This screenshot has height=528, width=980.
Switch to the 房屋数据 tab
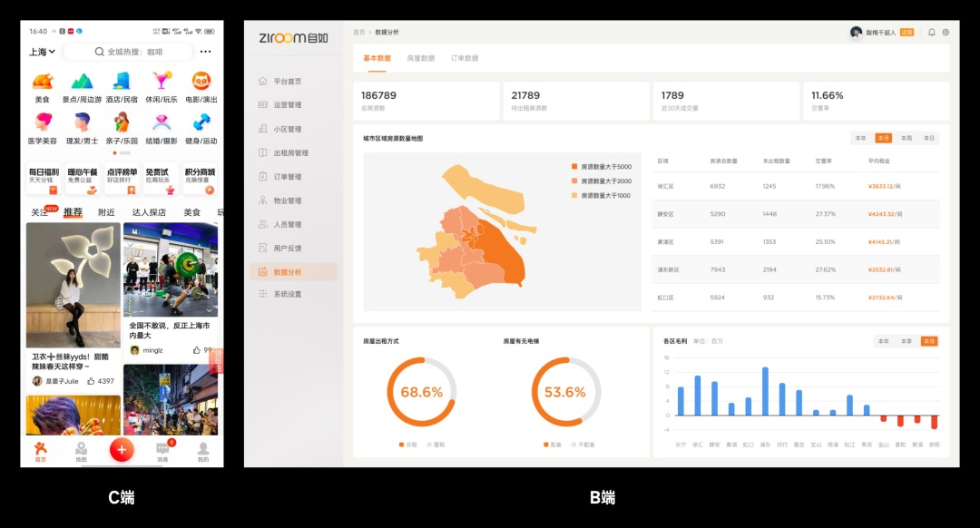coord(421,58)
